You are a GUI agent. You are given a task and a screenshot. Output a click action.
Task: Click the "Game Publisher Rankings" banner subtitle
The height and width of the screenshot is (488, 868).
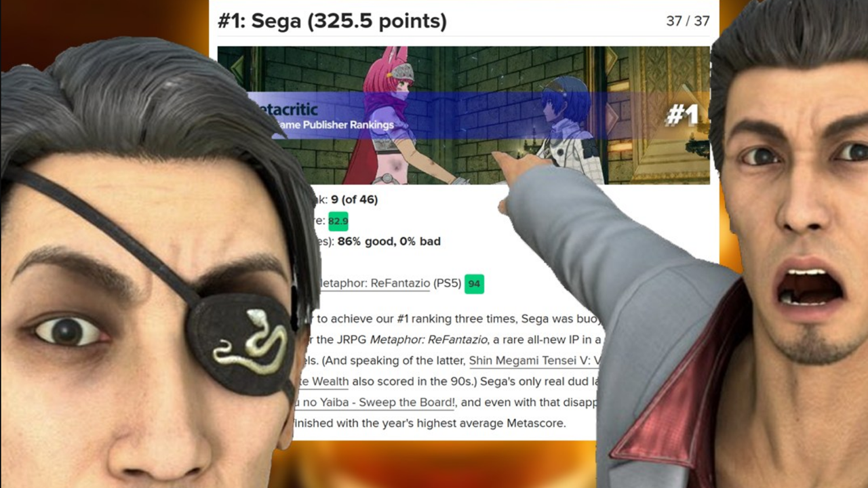coord(334,125)
